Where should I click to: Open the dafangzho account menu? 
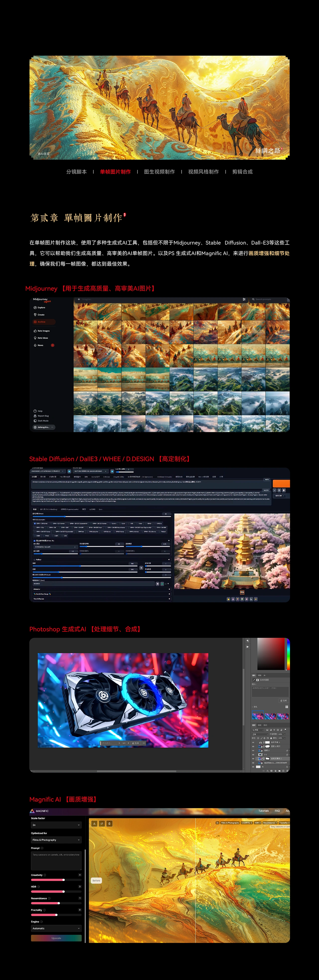coord(44,427)
